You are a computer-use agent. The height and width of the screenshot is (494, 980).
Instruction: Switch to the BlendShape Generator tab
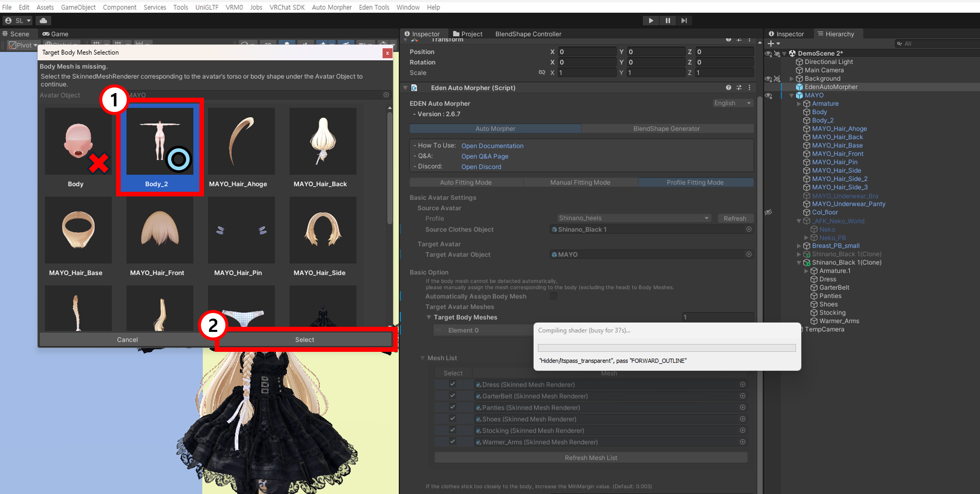tap(667, 128)
